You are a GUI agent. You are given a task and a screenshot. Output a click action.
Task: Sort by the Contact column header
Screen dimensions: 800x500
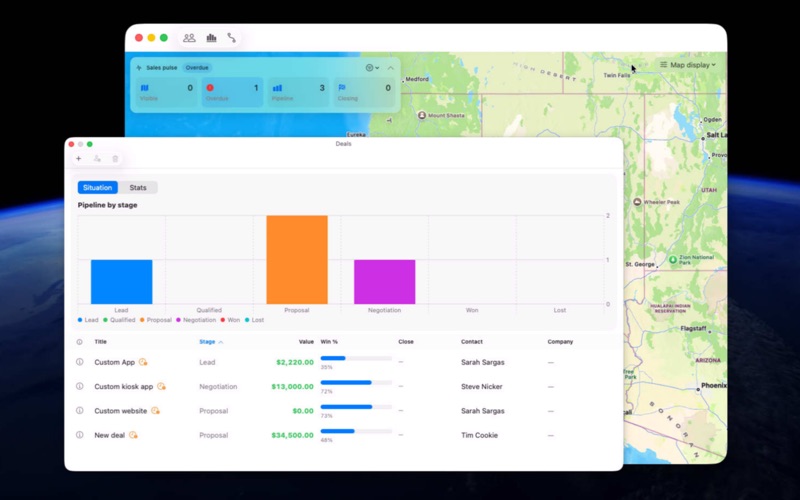click(x=472, y=342)
